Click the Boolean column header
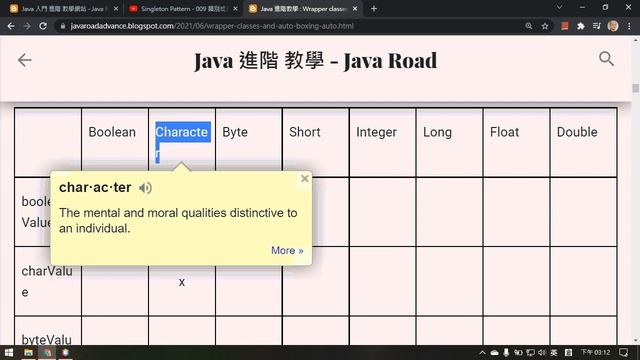This screenshot has width=640, height=360. (112, 132)
